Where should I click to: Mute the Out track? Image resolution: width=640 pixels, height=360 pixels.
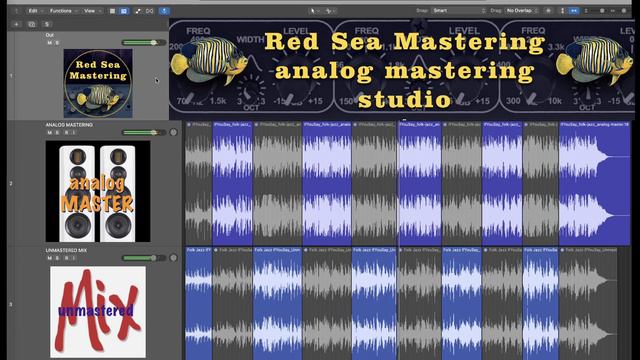[50, 42]
